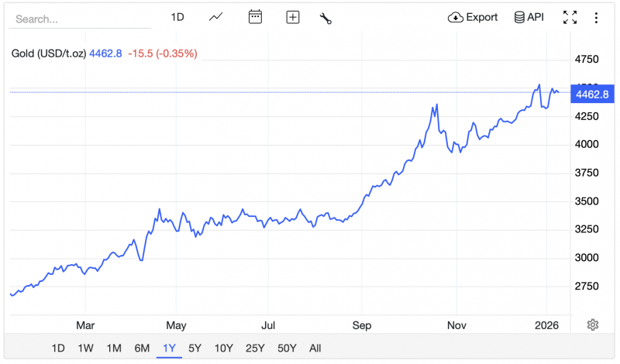Open the 1D interval dropdown in toolbar
This screenshot has width=620, height=364.
177,17
